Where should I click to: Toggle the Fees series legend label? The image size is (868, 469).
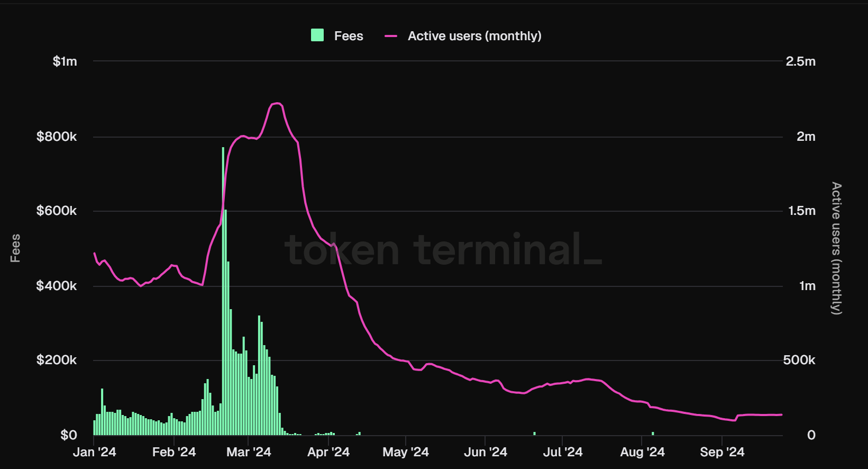click(x=349, y=36)
